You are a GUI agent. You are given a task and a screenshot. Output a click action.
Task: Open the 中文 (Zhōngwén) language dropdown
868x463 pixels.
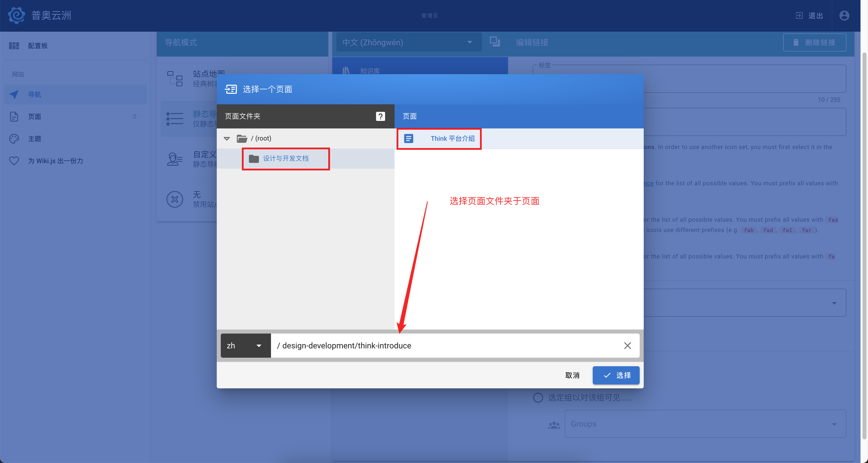point(409,42)
